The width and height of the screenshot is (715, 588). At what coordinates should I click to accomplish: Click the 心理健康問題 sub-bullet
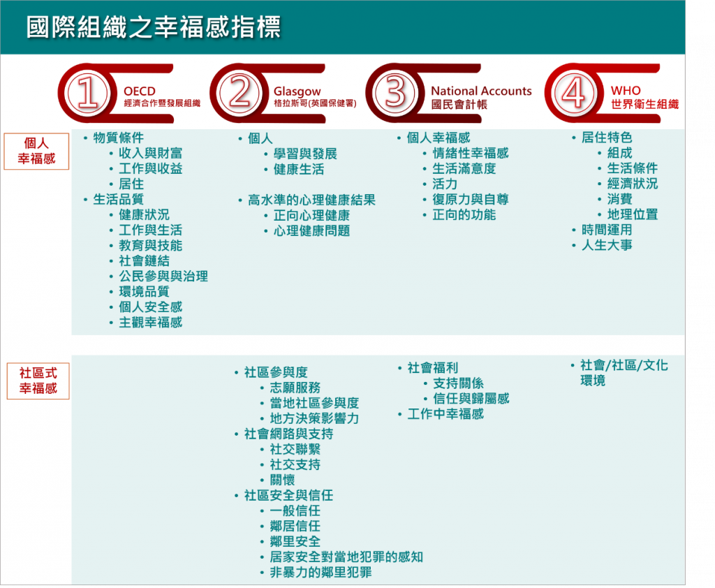click(311, 231)
